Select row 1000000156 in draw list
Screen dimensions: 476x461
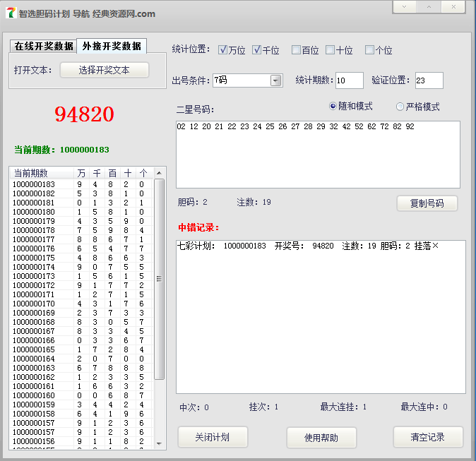coord(81,441)
